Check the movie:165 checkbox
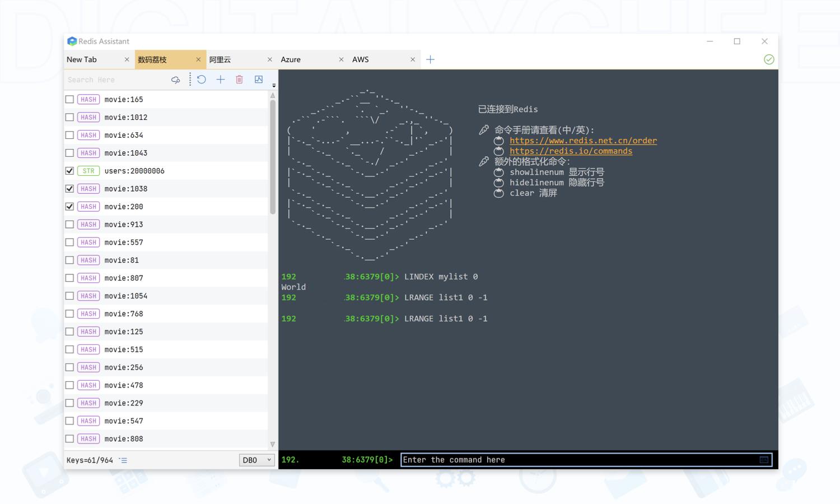The width and height of the screenshot is (840, 504). point(69,99)
